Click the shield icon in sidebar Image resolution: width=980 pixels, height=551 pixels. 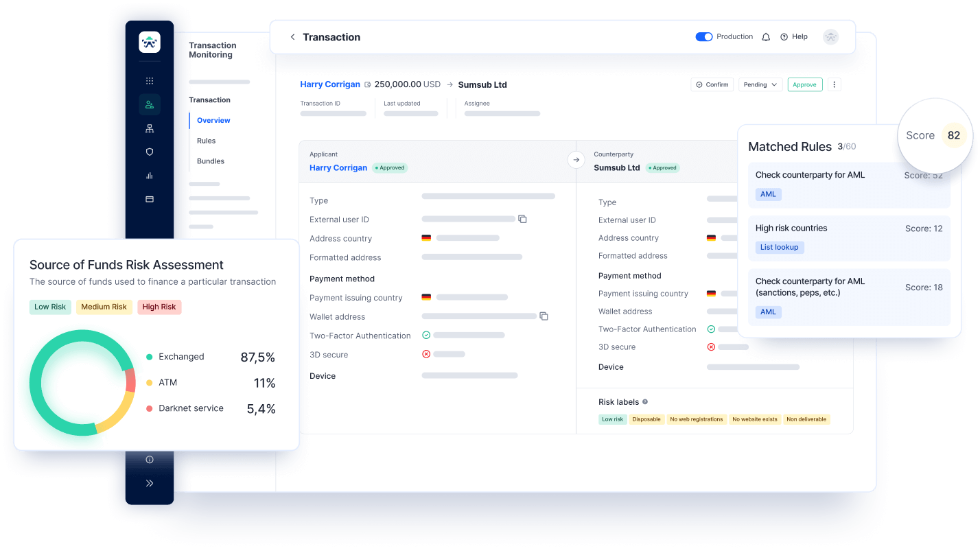pyautogui.click(x=150, y=152)
